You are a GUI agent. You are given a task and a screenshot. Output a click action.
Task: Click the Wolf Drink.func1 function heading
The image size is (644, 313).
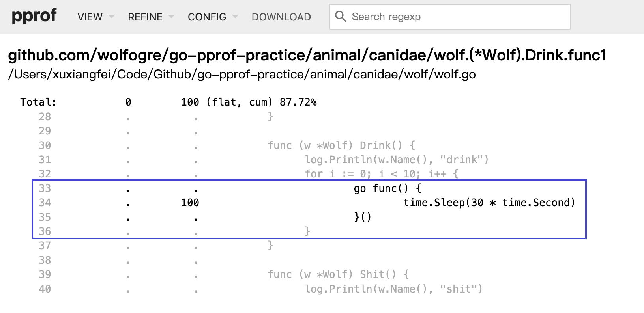pos(307,55)
